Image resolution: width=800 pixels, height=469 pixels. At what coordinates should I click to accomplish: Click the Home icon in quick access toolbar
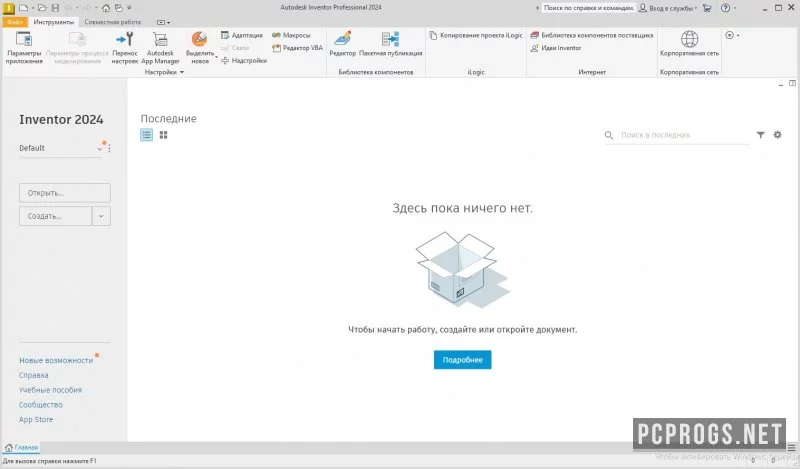(106, 8)
